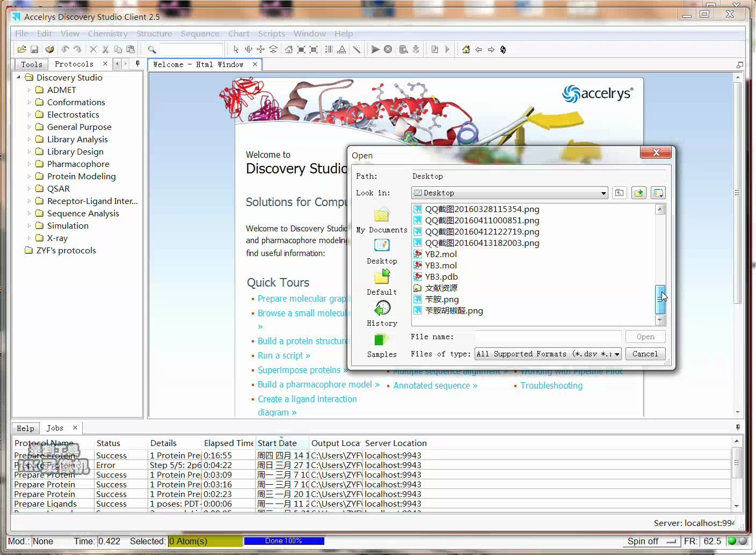The image size is (756, 555).
Task: Click the toolbar search text box
Action: tap(191, 49)
